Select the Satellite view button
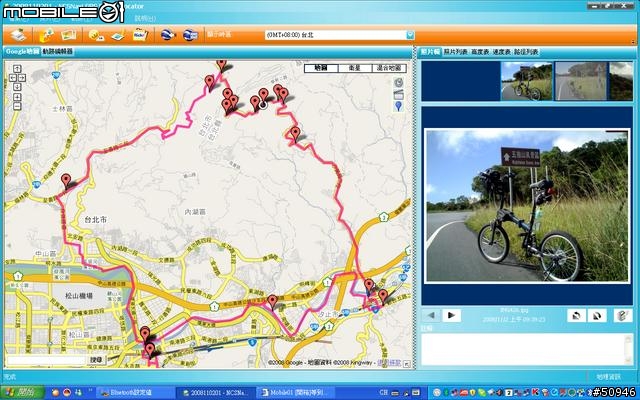Viewport: 640px width, 400px height. [355, 68]
